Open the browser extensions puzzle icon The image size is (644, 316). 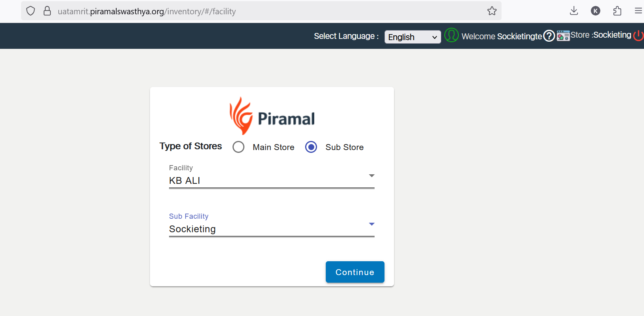617,11
